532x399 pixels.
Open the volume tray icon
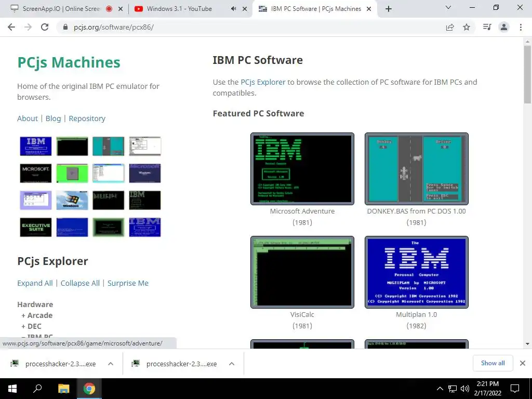pos(465,389)
